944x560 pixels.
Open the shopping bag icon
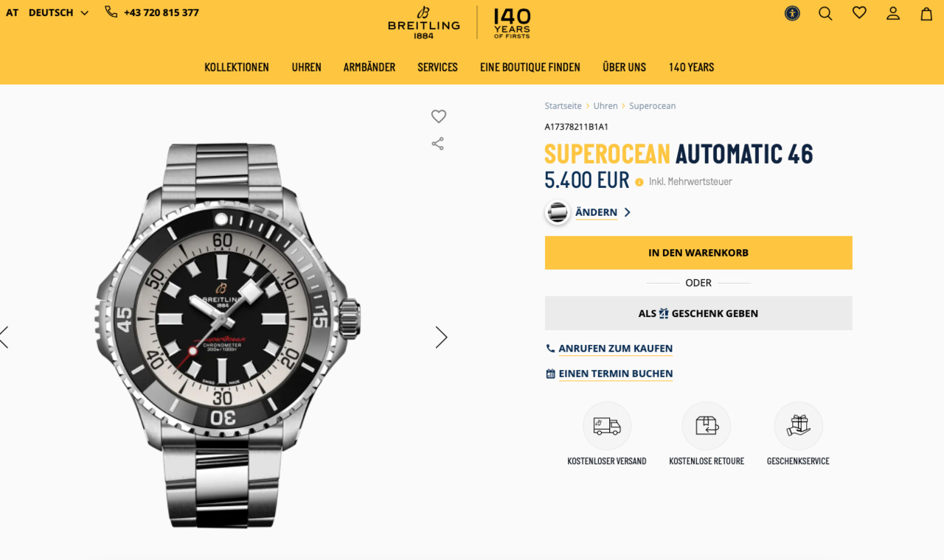pyautogui.click(x=926, y=13)
